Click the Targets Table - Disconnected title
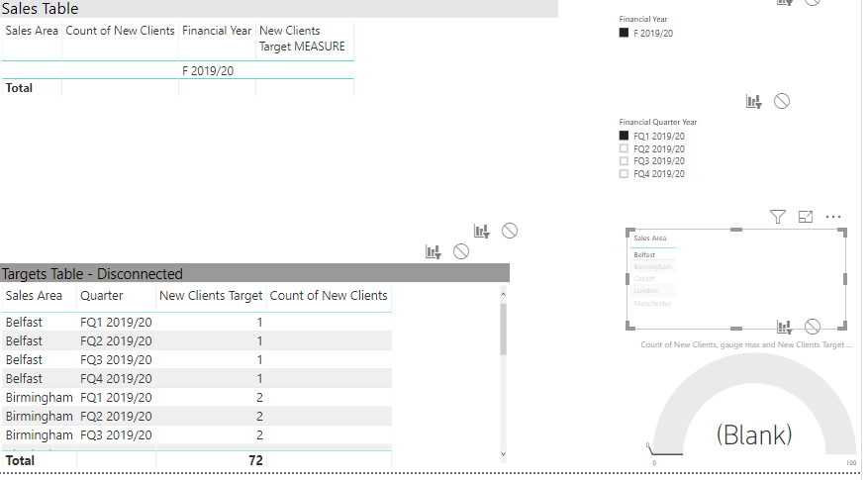868x480 pixels. [x=92, y=274]
